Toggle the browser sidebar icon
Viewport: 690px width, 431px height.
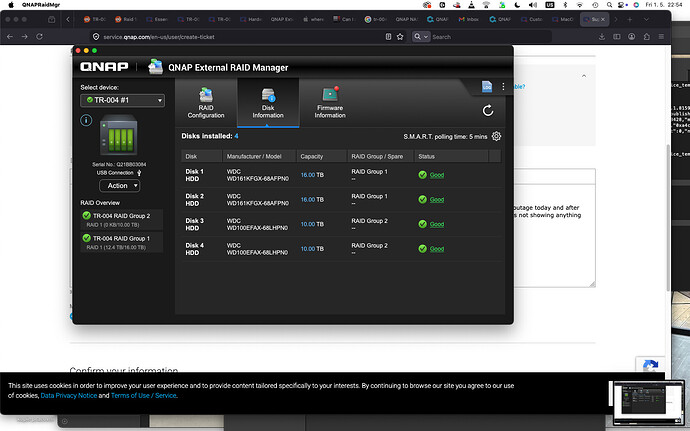click(x=617, y=37)
